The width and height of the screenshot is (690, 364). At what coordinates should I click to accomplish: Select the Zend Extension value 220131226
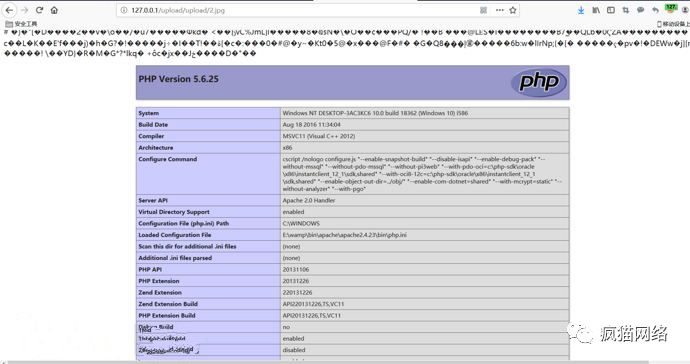(x=297, y=292)
